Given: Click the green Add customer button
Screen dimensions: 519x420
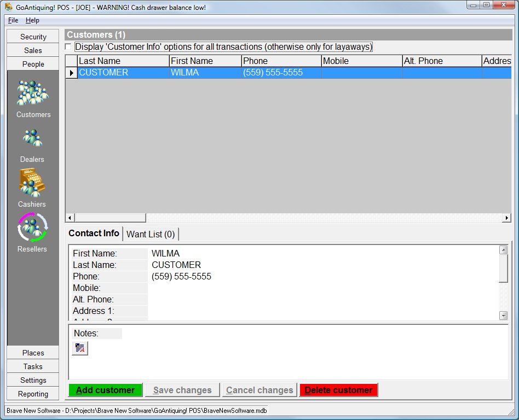Looking at the screenshot, I should tap(106, 390).
